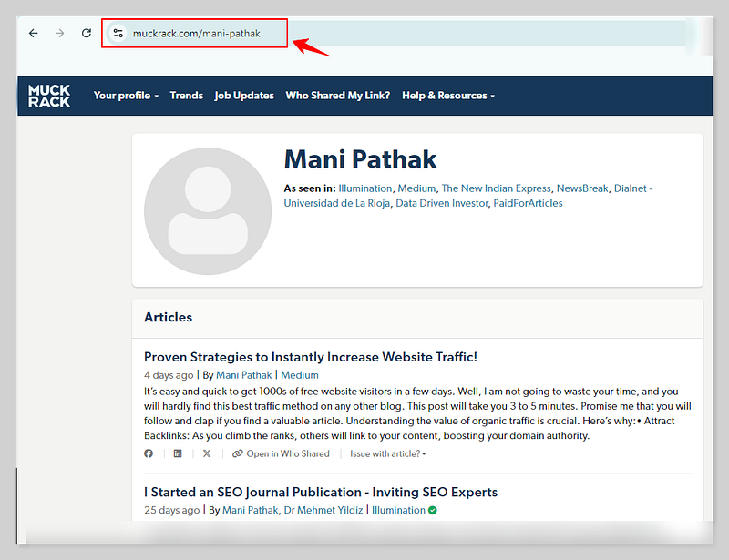This screenshot has height=560, width=729.
Task: Click Mani Pathak author link under first article
Action: [x=243, y=375]
